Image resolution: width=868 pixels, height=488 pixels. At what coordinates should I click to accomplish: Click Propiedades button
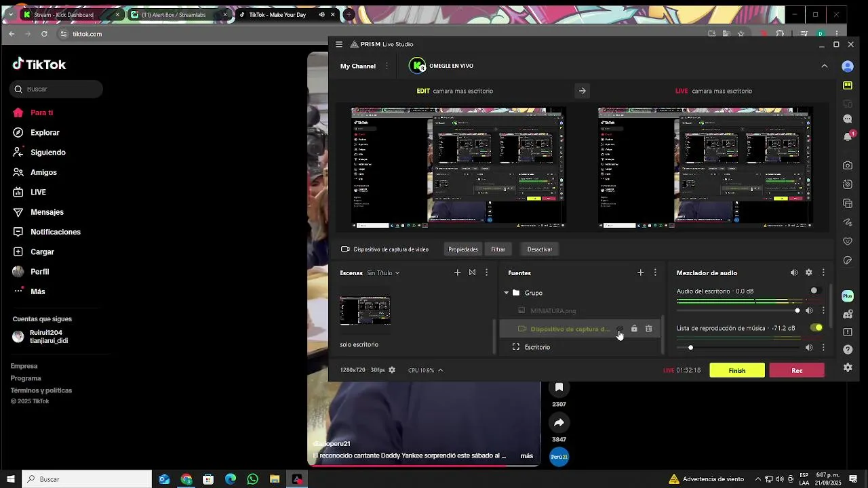tap(463, 249)
